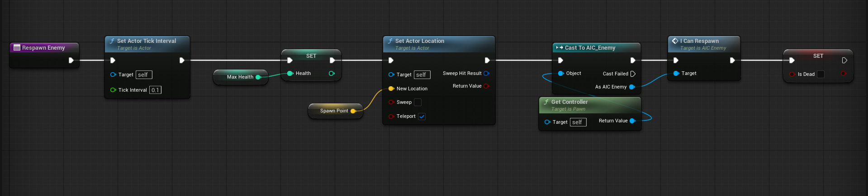The width and height of the screenshot is (868, 196).
Task: Click the Get Controller Return Value pin
Action: 632,121
